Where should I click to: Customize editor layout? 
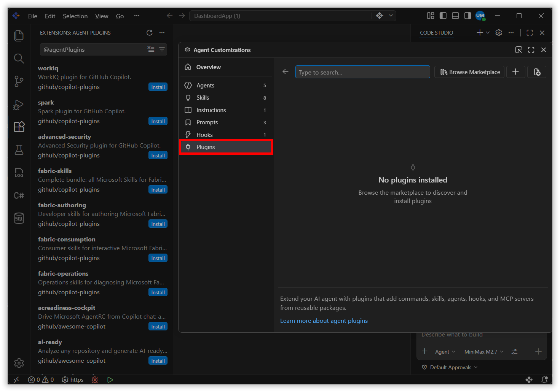pyautogui.click(x=431, y=16)
